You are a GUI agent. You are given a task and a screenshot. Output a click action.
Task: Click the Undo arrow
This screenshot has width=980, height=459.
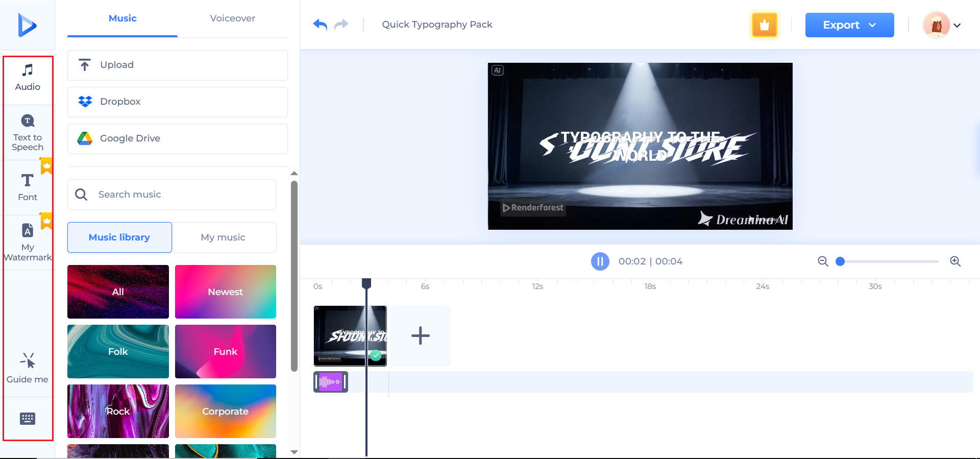click(320, 25)
